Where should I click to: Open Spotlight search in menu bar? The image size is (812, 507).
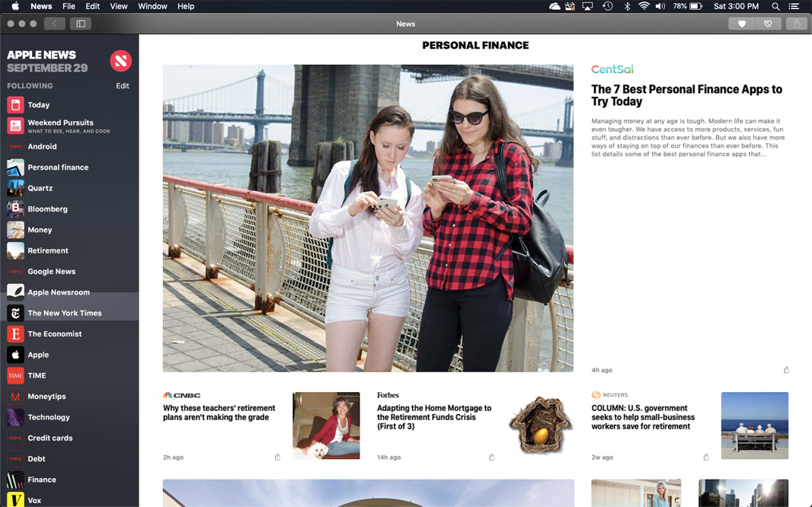pyautogui.click(x=776, y=6)
